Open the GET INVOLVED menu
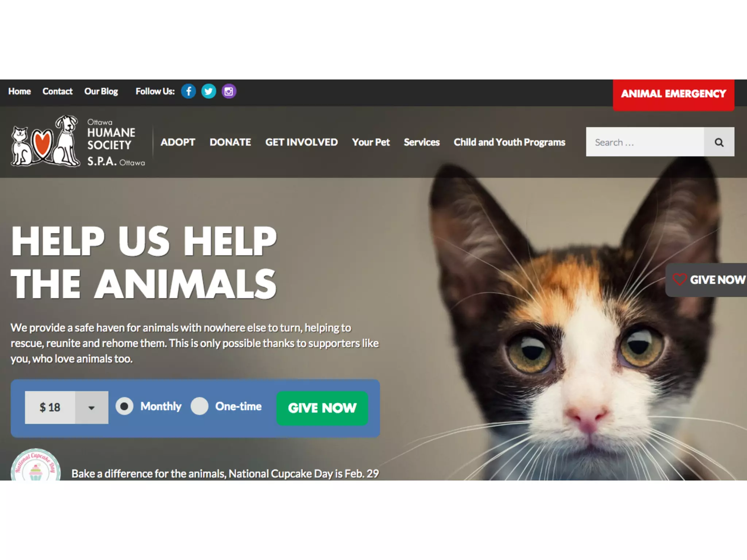Screen dimensions: 747x560 click(x=301, y=142)
